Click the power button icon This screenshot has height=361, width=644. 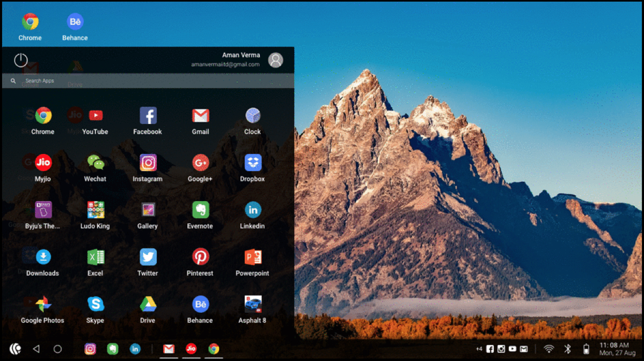[x=21, y=60]
